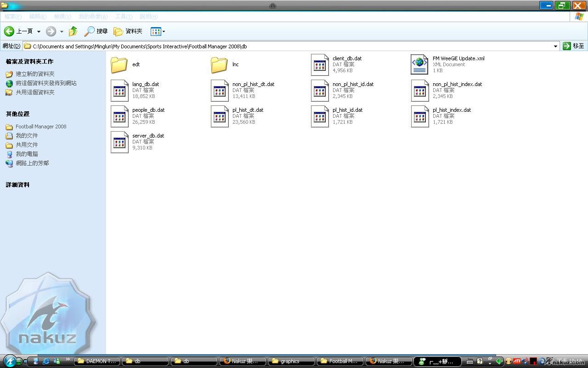Viewport: 588px width, 368px height.
Task: Click 將這個資料夾發佈到網站 link
Action: coord(46,83)
